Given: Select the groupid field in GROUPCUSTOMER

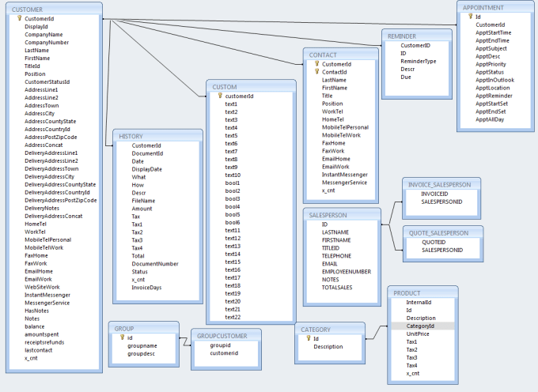Looking at the screenshot, I should (220, 345).
